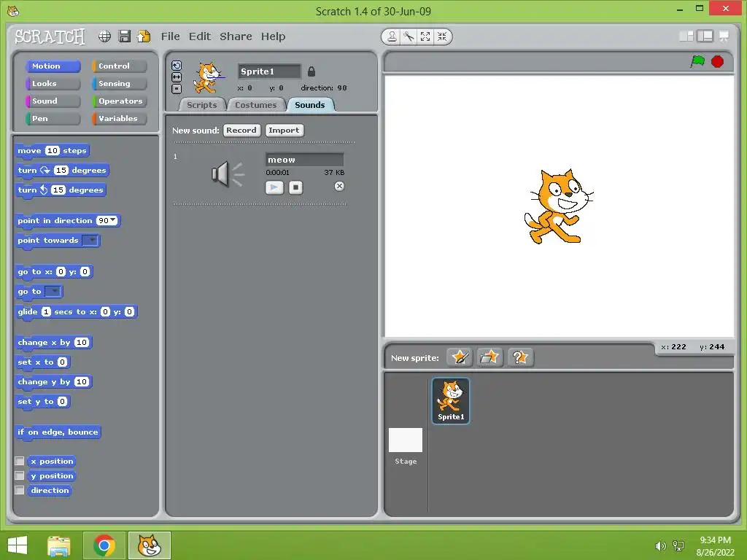Click the if on edge, bounce block

(58, 432)
